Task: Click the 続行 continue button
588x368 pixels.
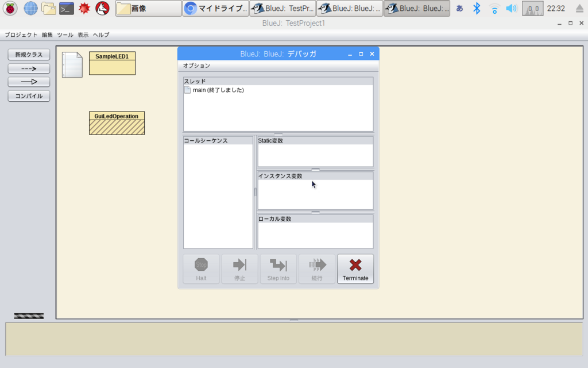Action: [x=317, y=269]
